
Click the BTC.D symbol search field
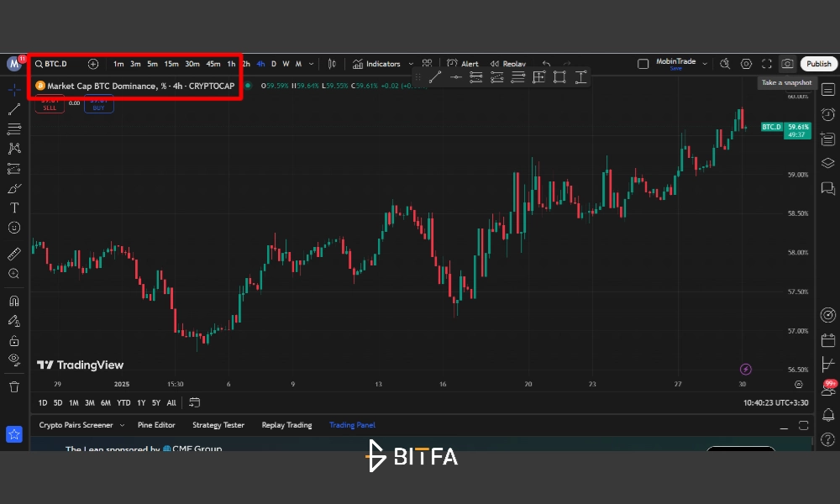[x=56, y=64]
